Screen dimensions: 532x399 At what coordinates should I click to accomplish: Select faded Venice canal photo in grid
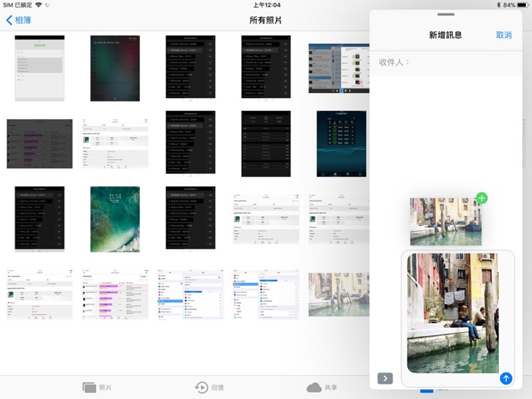coord(338,294)
